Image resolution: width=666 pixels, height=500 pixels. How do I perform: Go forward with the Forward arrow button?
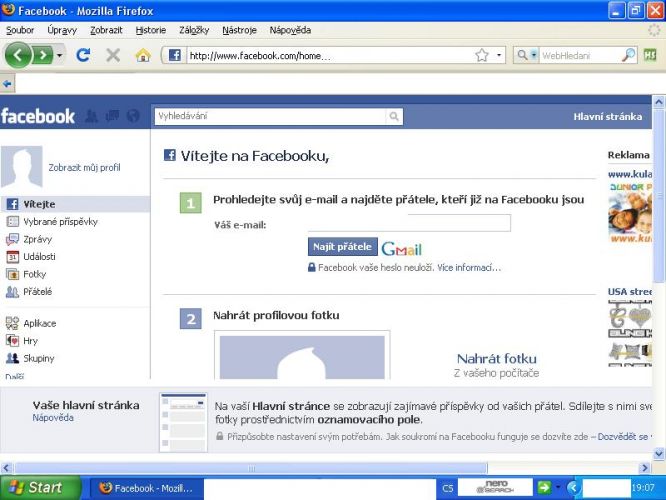pyautogui.click(x=43, y=55)
